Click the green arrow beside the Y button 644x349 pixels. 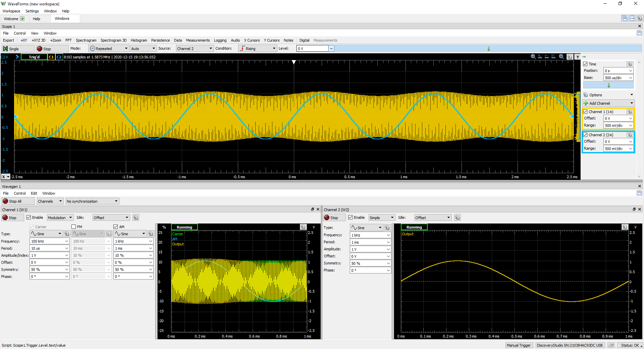click(584, 57)
